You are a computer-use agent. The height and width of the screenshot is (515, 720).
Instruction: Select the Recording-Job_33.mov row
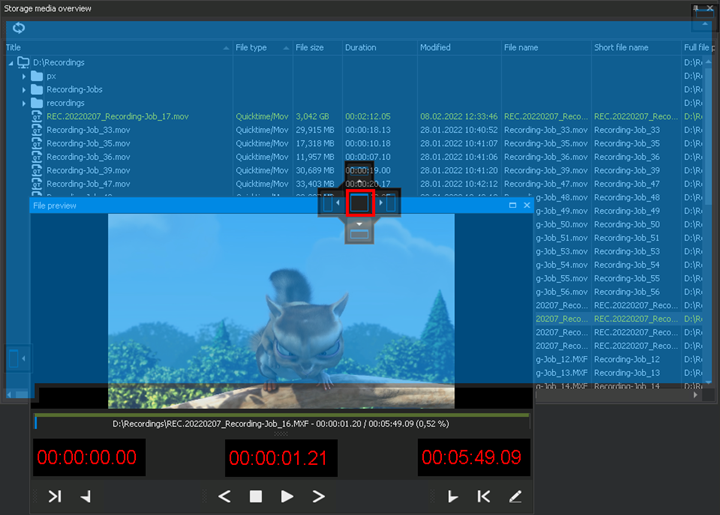354,130
